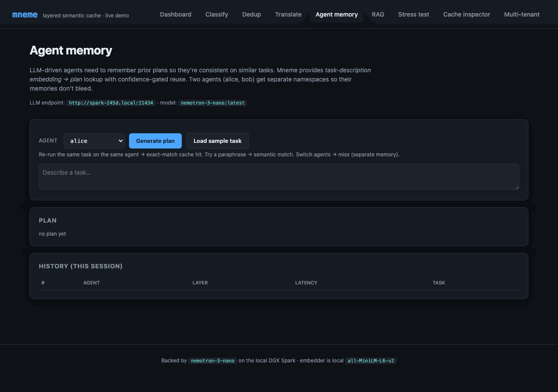Click the re-run hint text below buttons

(x=219, y=155)
